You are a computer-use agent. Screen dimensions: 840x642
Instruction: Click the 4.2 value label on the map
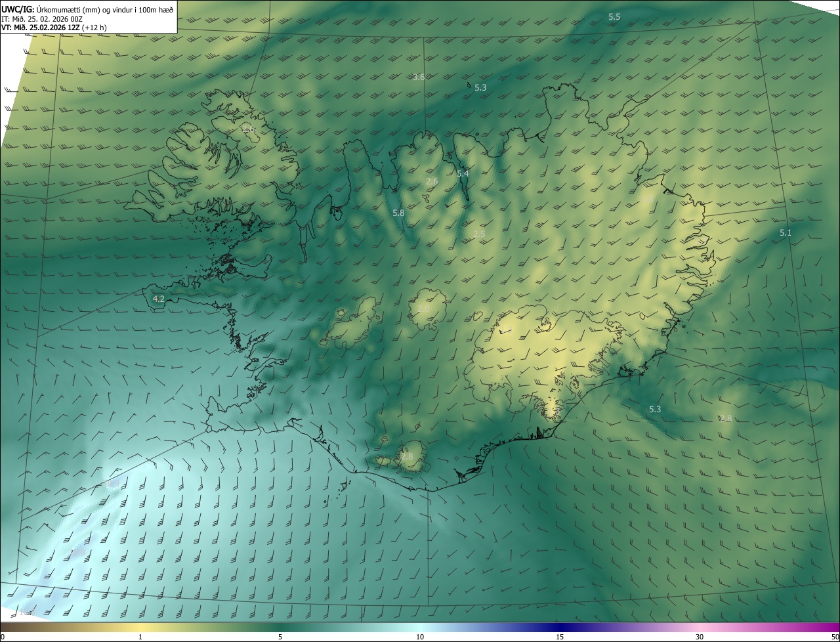[x=158, y=299]
